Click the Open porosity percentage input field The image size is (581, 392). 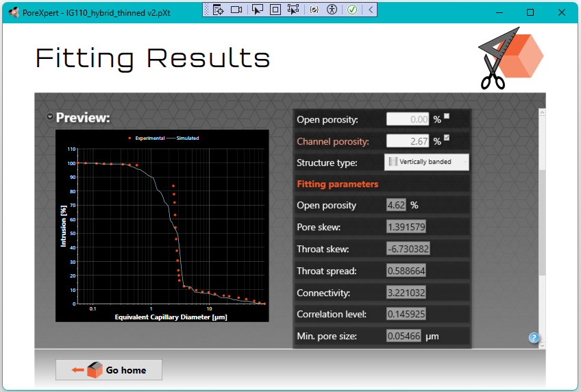408,119
